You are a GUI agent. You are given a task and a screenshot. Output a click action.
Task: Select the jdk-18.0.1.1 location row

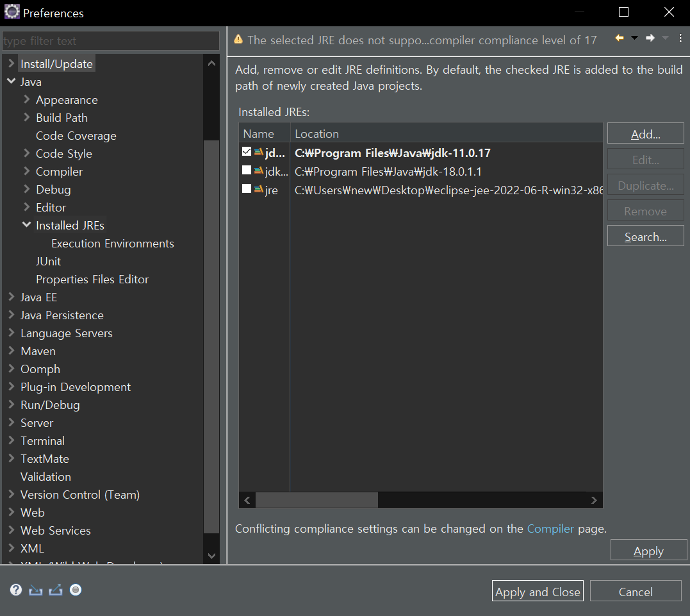coord(388,172)
